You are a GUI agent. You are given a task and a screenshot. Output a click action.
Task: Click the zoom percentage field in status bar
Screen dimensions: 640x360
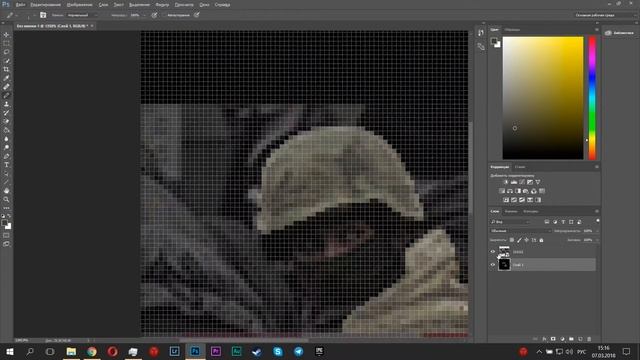22,340
